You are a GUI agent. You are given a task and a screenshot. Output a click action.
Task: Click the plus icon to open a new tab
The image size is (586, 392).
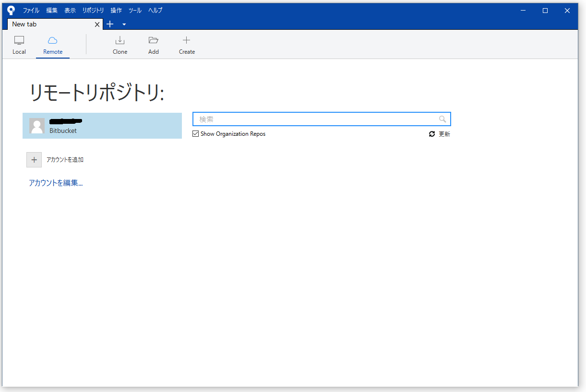tap(109, 24)
